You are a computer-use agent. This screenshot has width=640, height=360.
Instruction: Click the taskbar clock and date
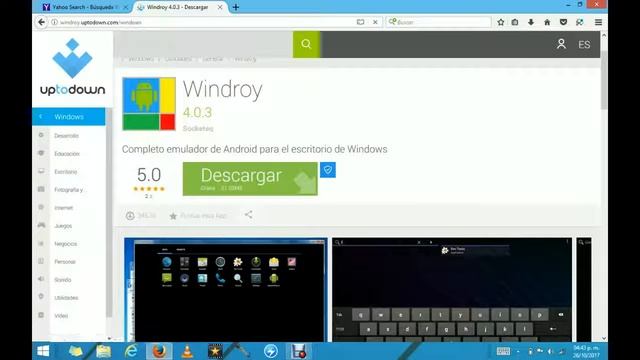tap(586, 351)
